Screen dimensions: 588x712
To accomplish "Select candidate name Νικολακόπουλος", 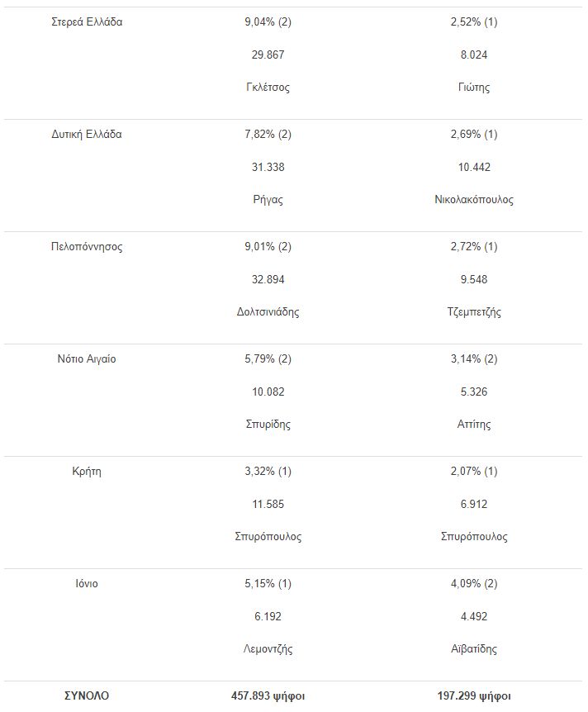I will click(474, 200).
